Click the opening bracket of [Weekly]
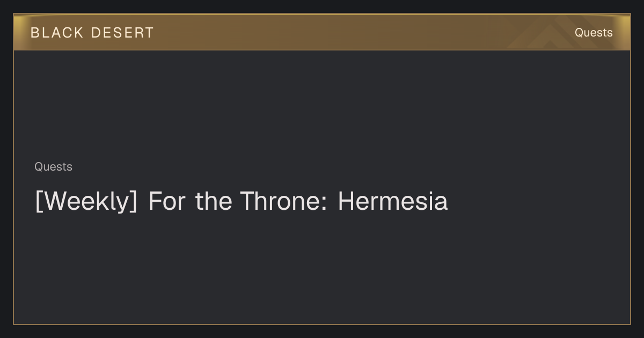644x338 pixels. [x=39, y=202]
